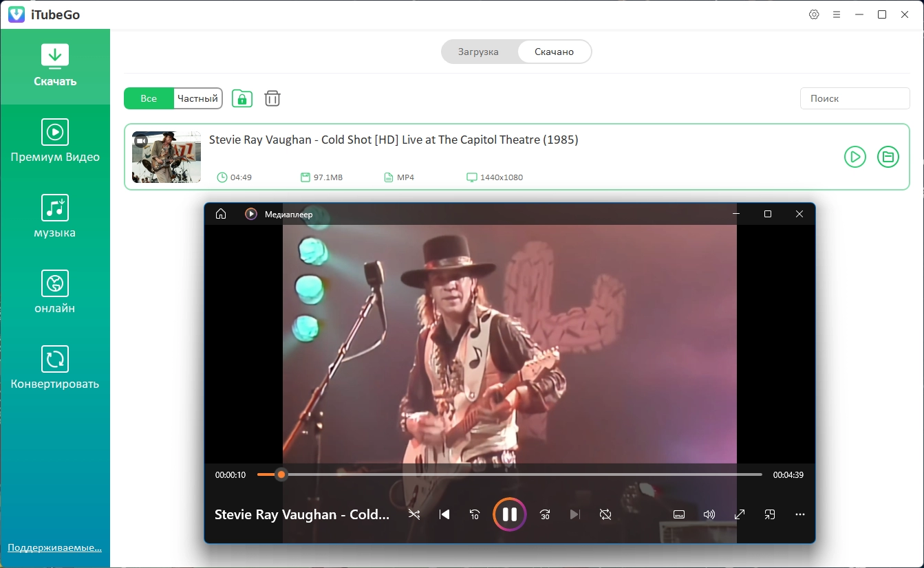This screenshot has width=924, height=568.
Task: Switch to the Загрузка tab
Action: click(478, 52)
